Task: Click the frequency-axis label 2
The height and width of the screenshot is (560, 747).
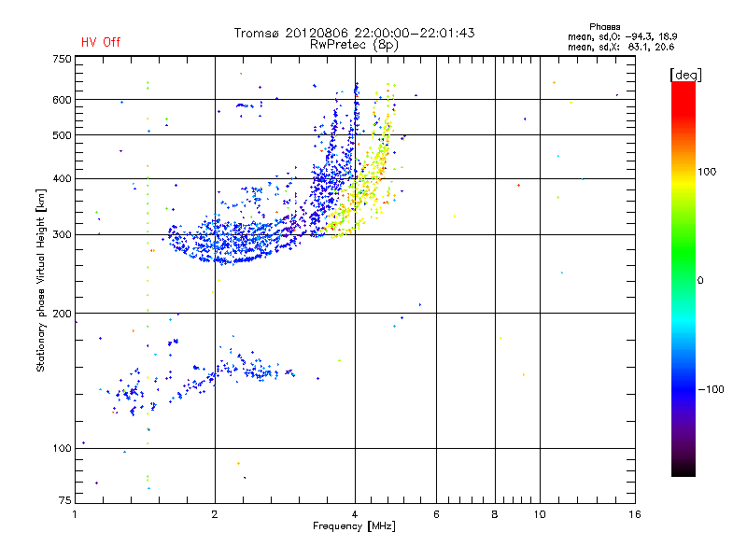Action: pos(215,514)
